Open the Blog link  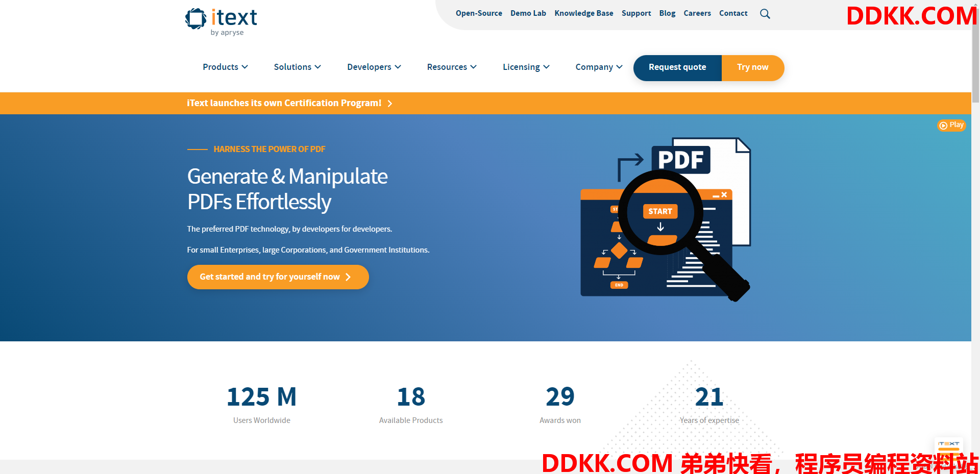(667, 13)
